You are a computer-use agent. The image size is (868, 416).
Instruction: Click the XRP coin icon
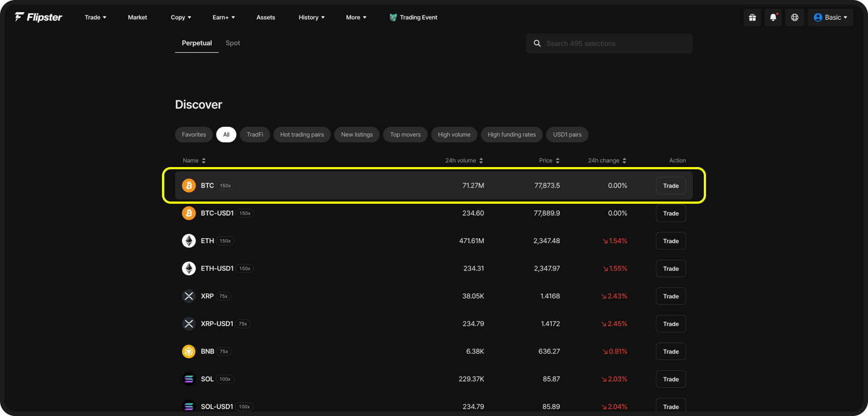click(189, 296)
